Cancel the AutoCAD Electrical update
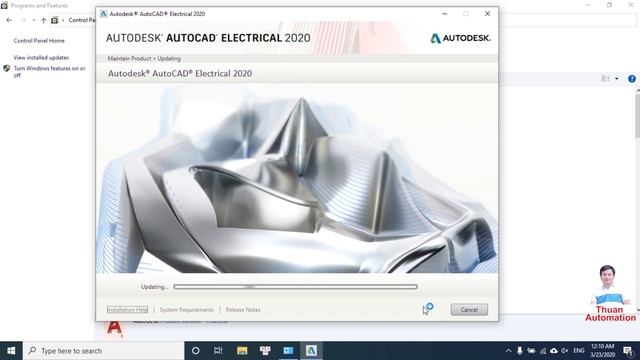 click(469, 309)
